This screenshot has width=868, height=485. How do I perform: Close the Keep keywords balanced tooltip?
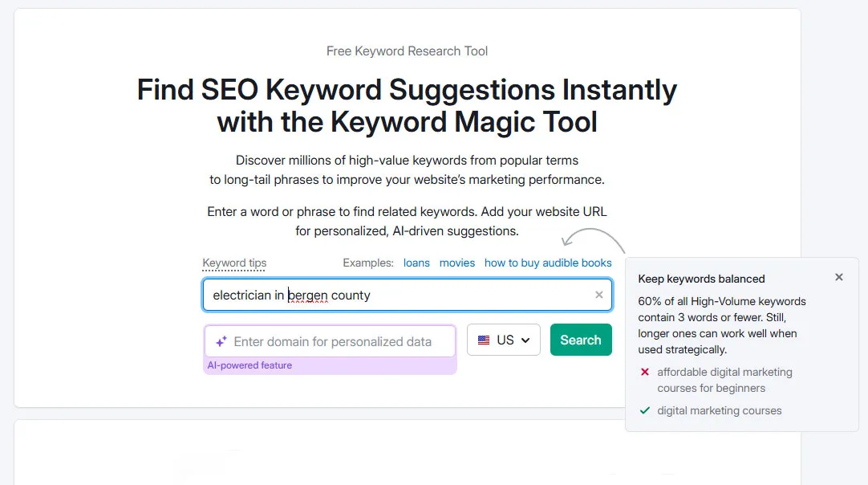click(x=839, y=277)
